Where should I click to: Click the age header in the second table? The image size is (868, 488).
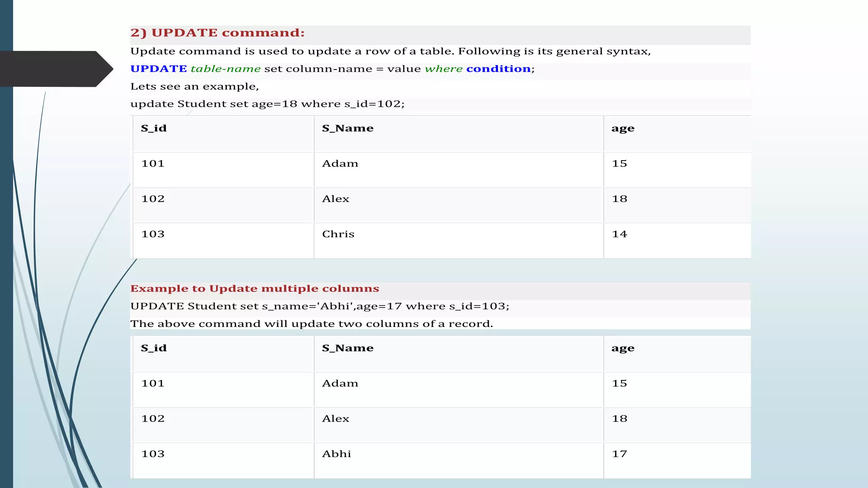click(x=677, y=354)
